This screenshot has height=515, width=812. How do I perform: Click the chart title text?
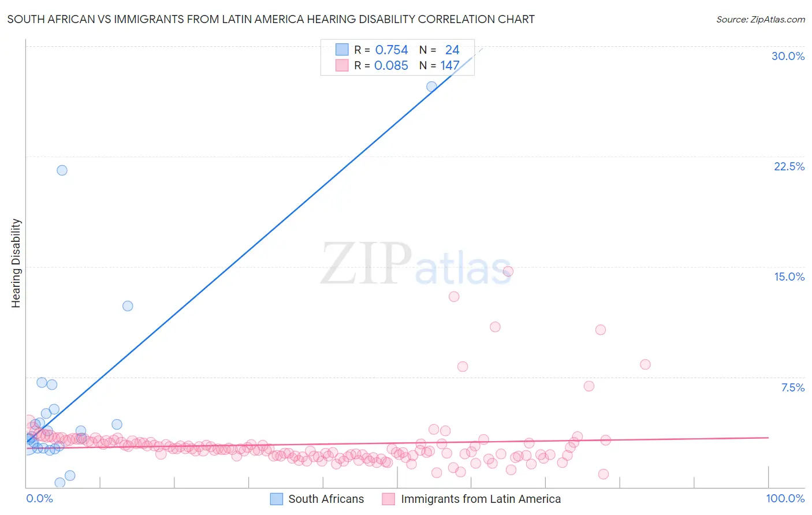(x=271, y=19)
